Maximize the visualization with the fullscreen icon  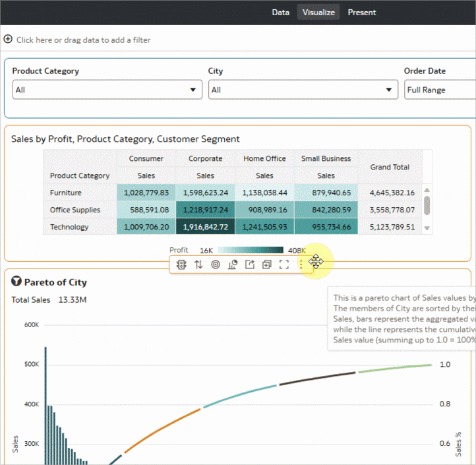284,264
